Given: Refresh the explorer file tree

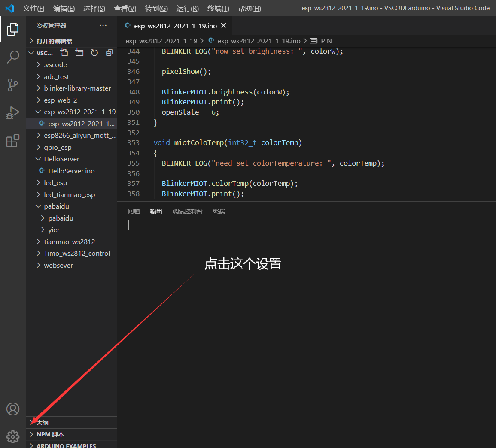Looking at the screenshot, I should coord(94,53).
